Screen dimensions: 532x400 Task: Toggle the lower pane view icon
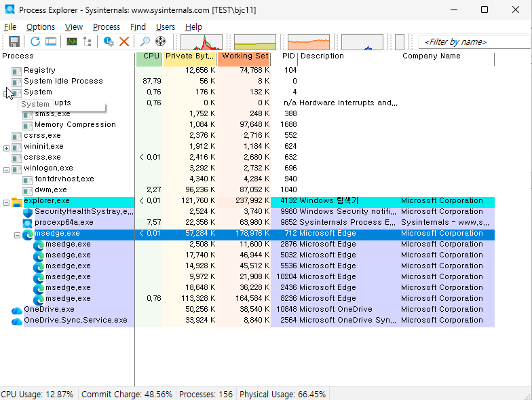pyautogui.click(x=51, y=41)
